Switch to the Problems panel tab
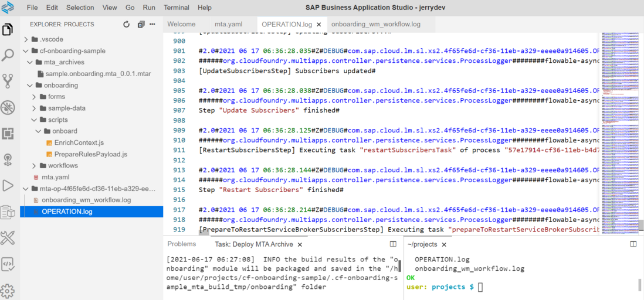 pyautogui.click(x=182, y=244)
